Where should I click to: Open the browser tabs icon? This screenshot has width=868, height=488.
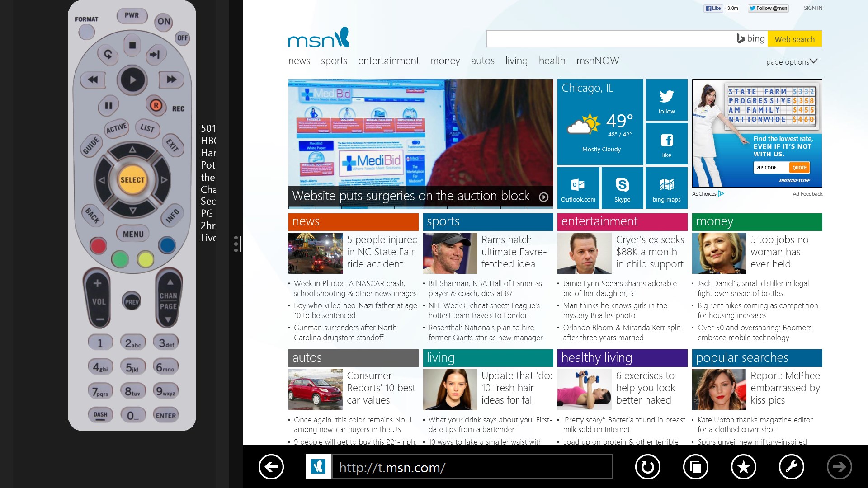pyautogui.click(x=695, y=467)
